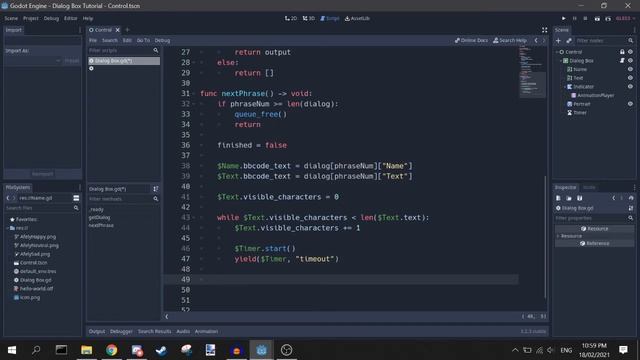640x360 pixels.
Task: Toggle FileSystem split view mode icon
Action: pos(76,198)
